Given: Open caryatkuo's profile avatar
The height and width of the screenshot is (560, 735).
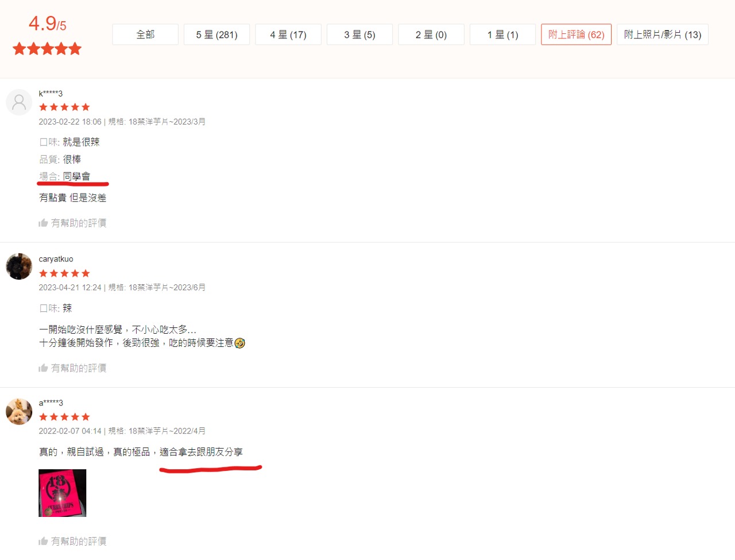Looking at the screenshot, I should click(19, 267).
